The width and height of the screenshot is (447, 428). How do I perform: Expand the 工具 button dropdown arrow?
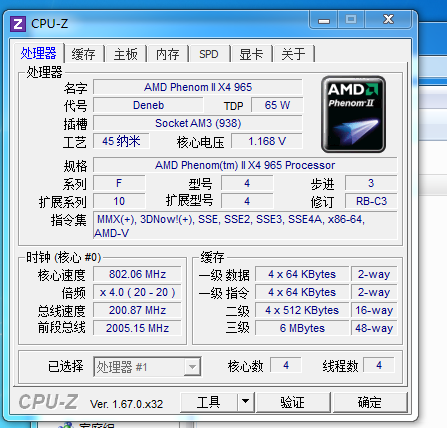coord(246,402)
